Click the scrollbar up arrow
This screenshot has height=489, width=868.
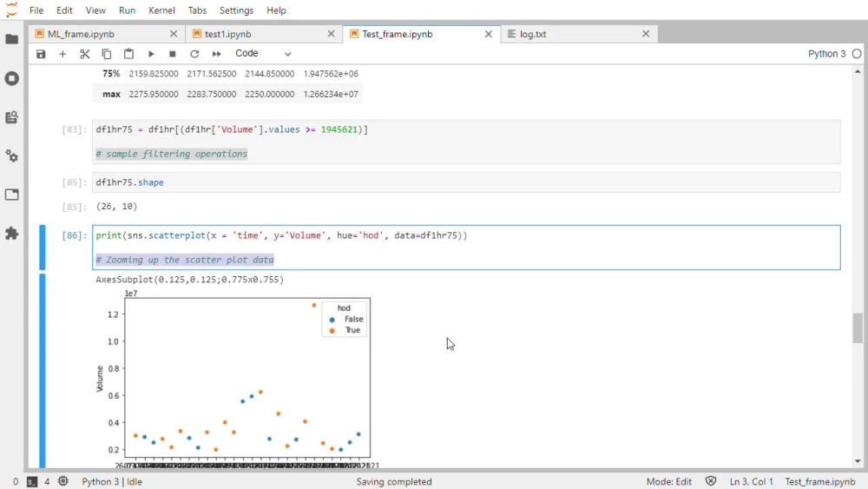pyautogui.click(x=858, y=71)
